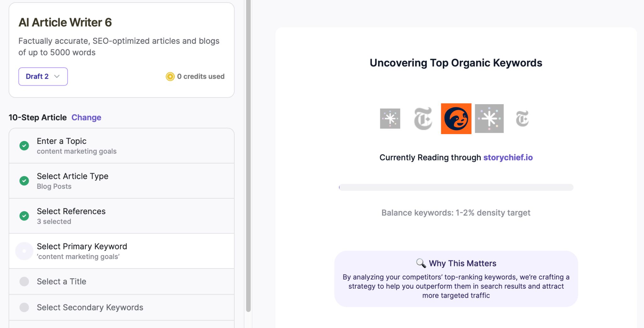Select the Primary Keyword step radio button
644x328 pixels.
[x=24, y=251]
